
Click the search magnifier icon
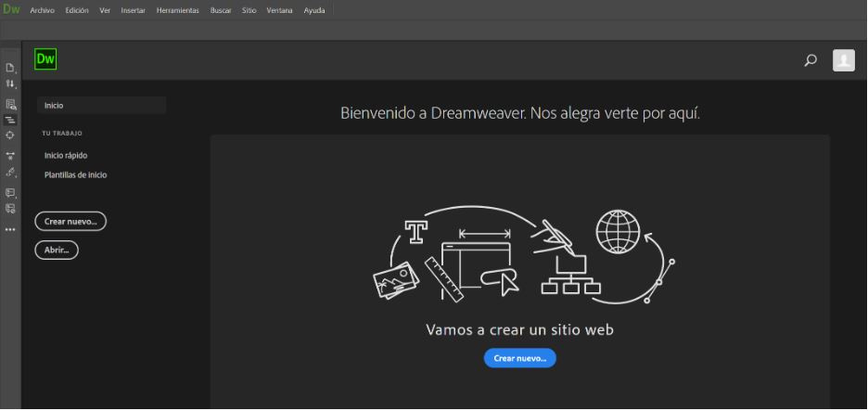811,60
